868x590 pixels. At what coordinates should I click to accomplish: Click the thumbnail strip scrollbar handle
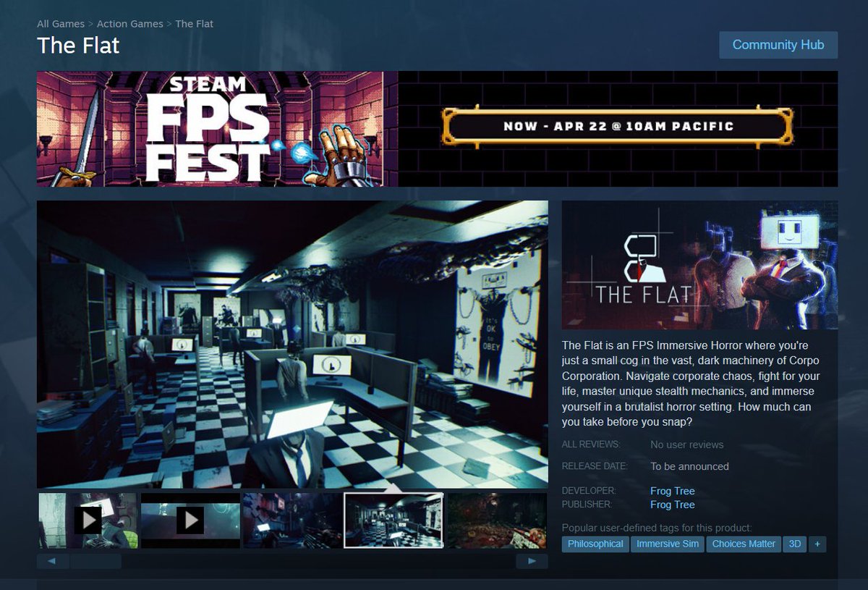coord(95,561)
